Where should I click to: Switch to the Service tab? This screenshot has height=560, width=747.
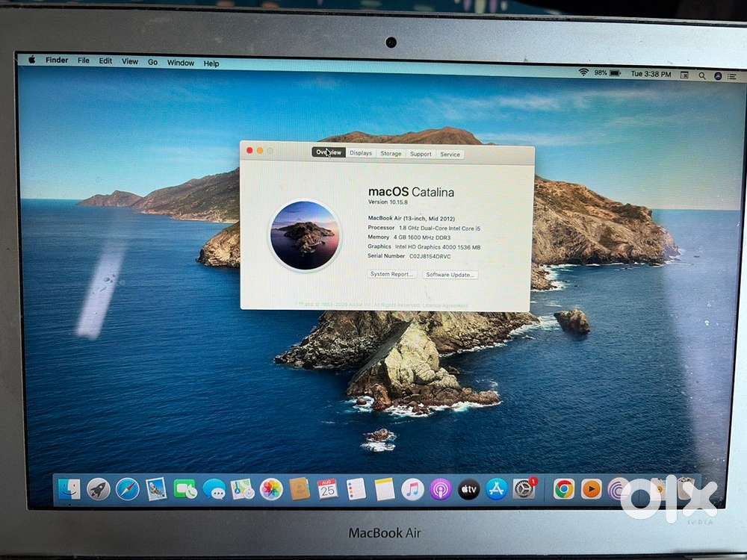click(450, 155)
